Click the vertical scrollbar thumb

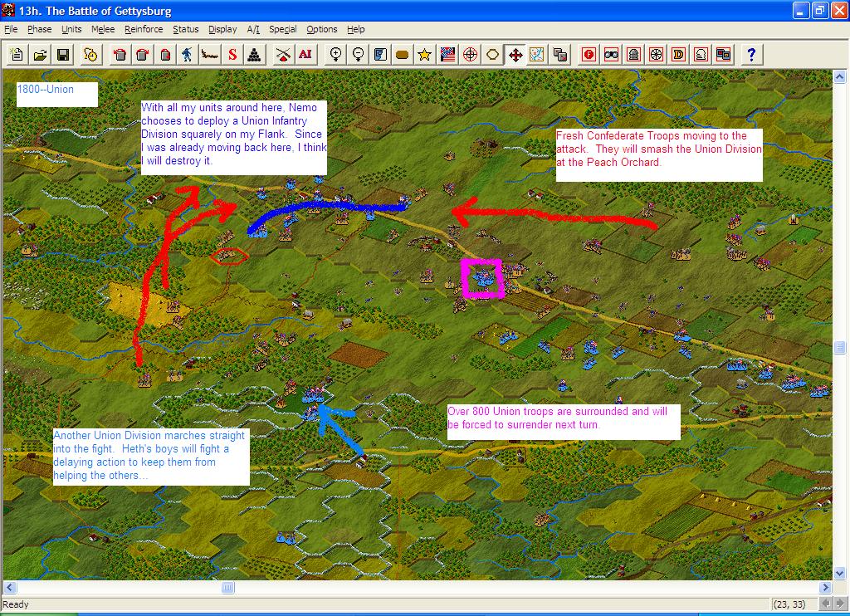[x=840, y=347]
